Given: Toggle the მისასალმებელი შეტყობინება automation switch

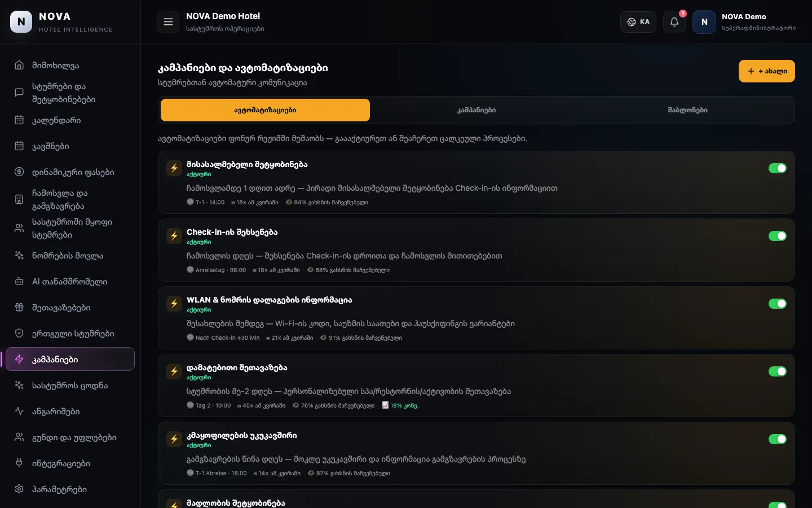Looking at the screenshot, I should click(x=778, y=168).
